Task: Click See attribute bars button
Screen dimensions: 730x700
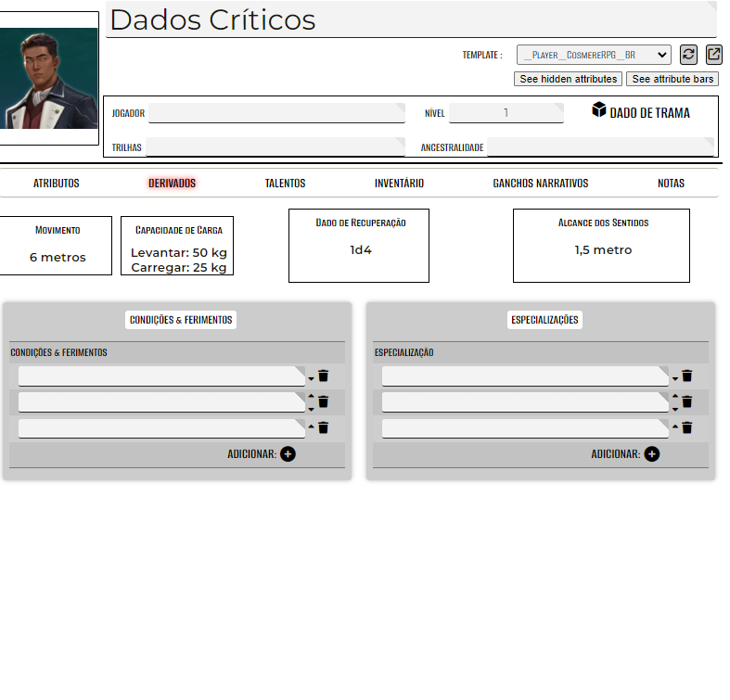Action: coord(672,79)
